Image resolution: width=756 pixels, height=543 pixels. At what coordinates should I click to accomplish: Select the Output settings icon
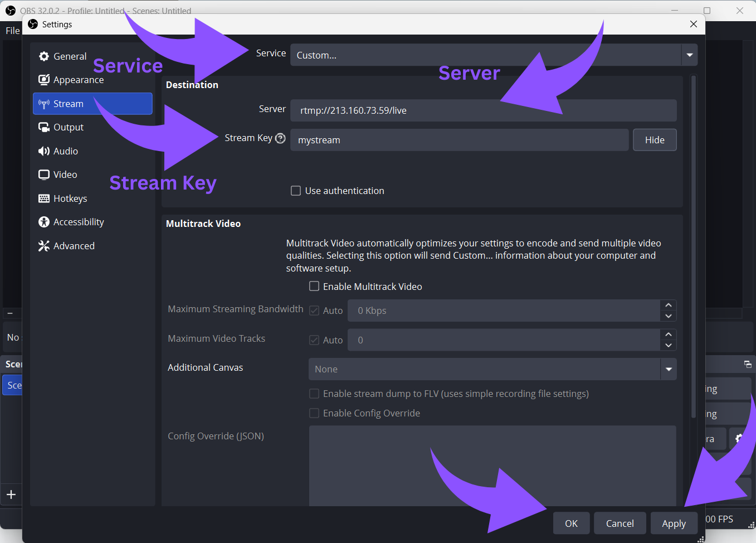pyautogui.click(x=44, y=127)
